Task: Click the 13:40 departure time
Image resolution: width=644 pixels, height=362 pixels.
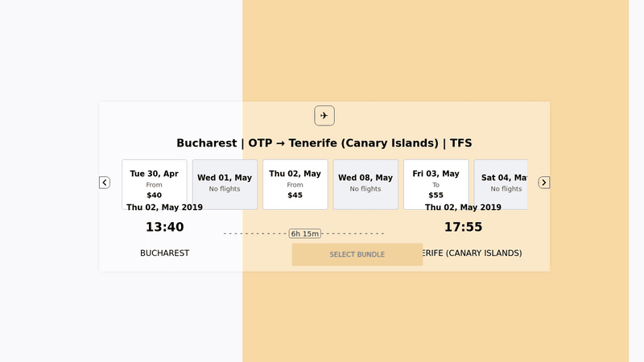Action: coord(164,228)
